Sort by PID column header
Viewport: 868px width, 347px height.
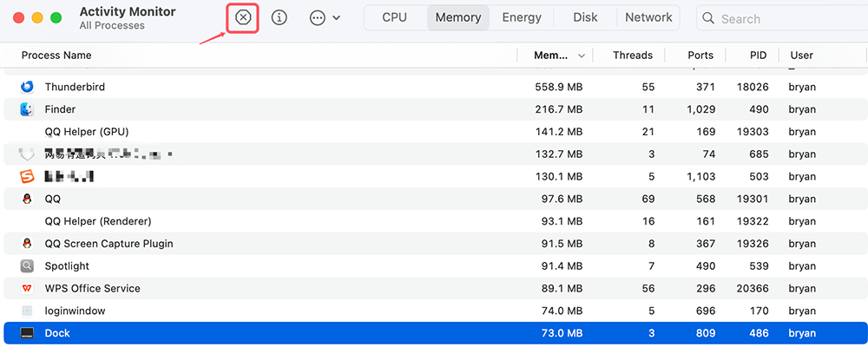pos(758,56)
